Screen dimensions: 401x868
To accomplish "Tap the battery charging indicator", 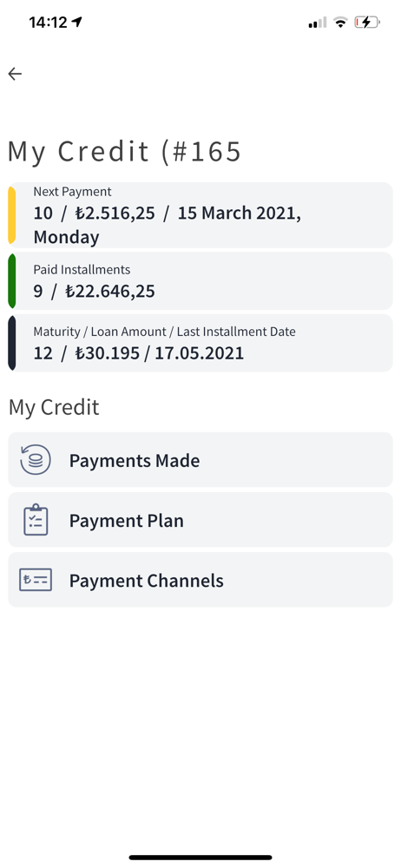I will click(x=368, y=23).
